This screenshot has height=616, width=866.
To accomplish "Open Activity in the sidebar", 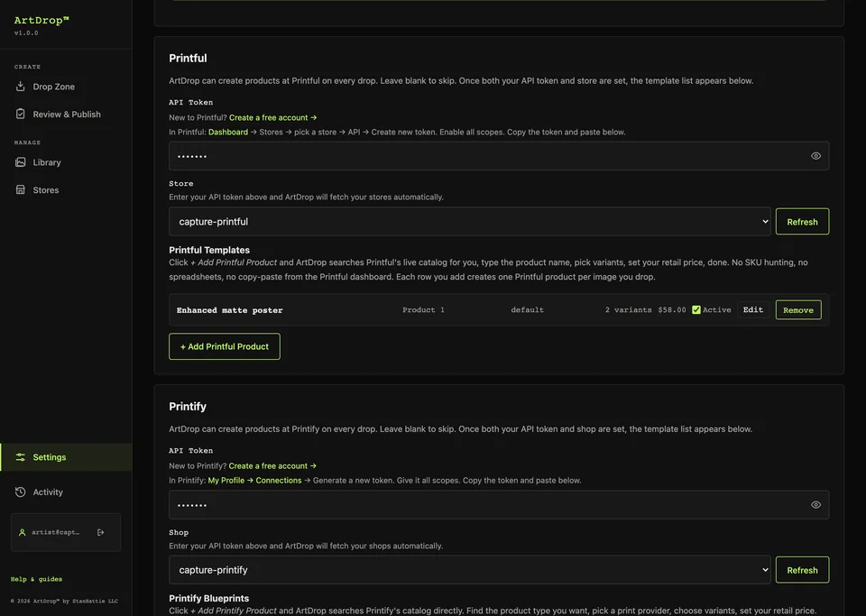I will (x=48, y=492).
